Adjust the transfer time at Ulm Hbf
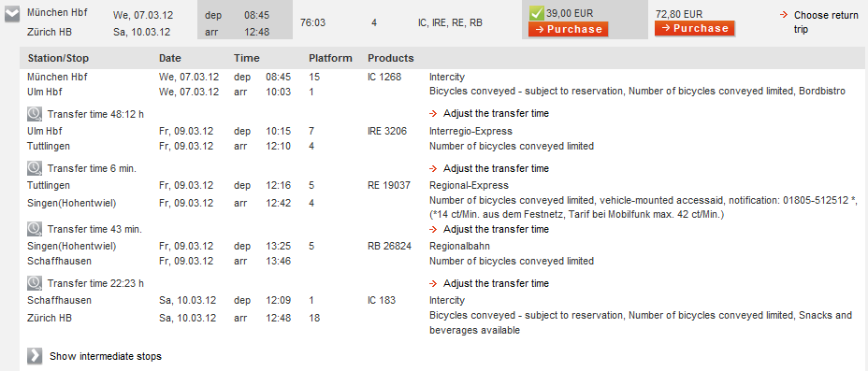Screen dimensions: 868x371 click(496, 113)
